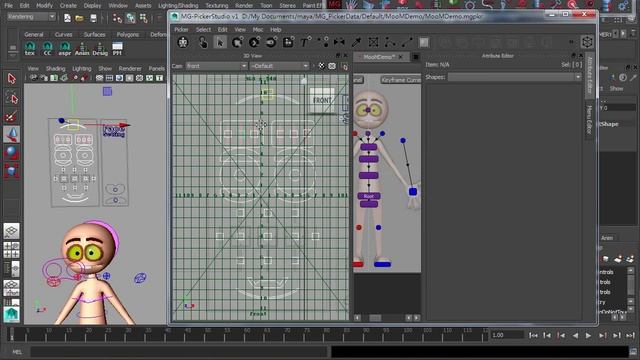Click the new scene icon in Maya status line
This screenshot has width=640, height=360.
click(x=67, y=18)
